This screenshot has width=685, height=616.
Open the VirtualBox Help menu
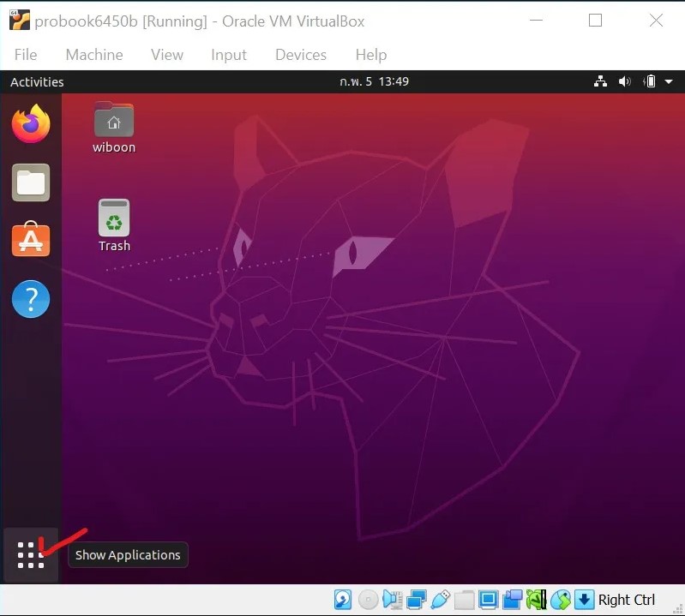point(370,55)
